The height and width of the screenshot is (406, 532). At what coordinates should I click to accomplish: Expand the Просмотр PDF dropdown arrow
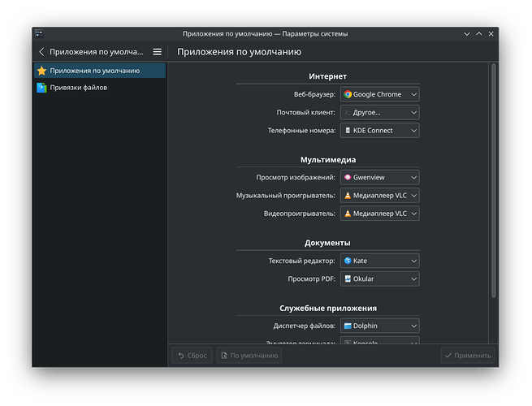pyautogui.click(x=413, y=279)
